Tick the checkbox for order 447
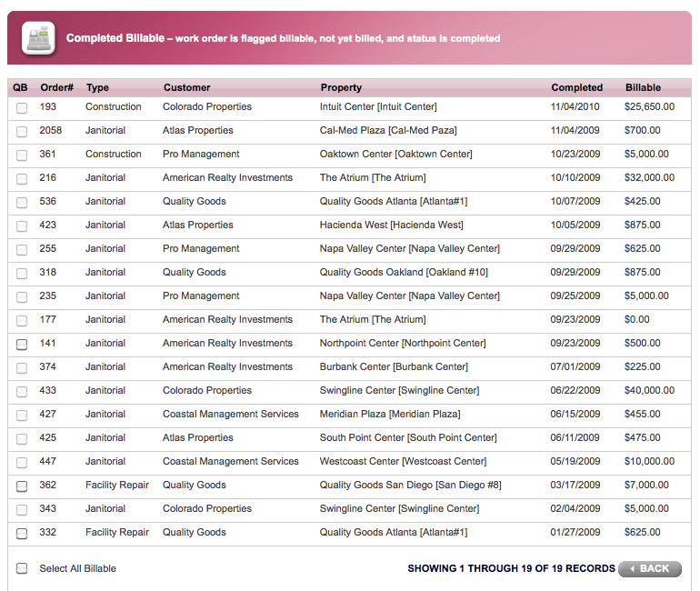 (22, 463)
